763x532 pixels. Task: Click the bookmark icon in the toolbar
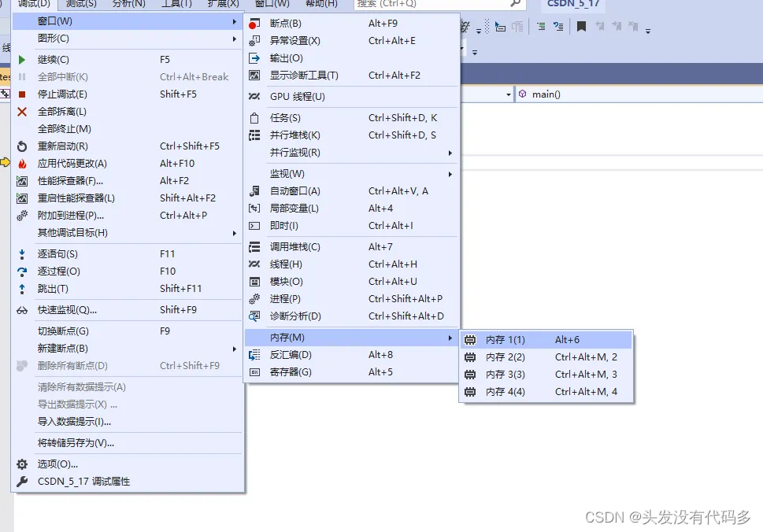(x=581, y=26)
